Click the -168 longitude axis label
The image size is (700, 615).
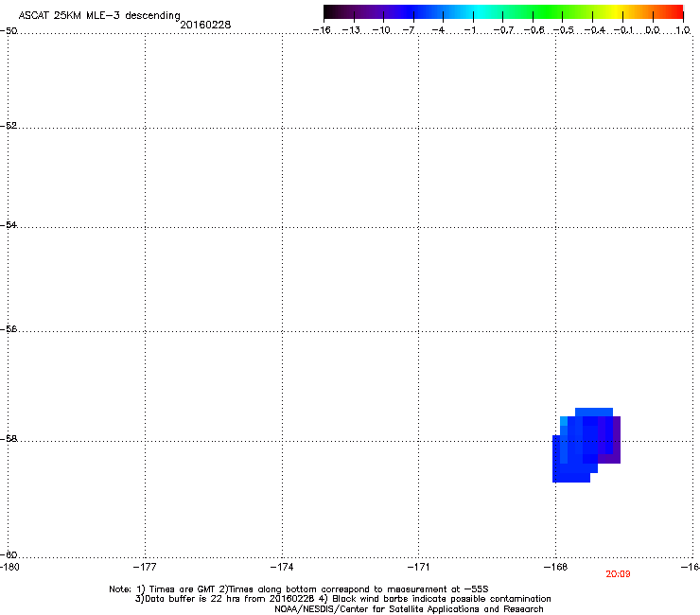pos(555,567)
